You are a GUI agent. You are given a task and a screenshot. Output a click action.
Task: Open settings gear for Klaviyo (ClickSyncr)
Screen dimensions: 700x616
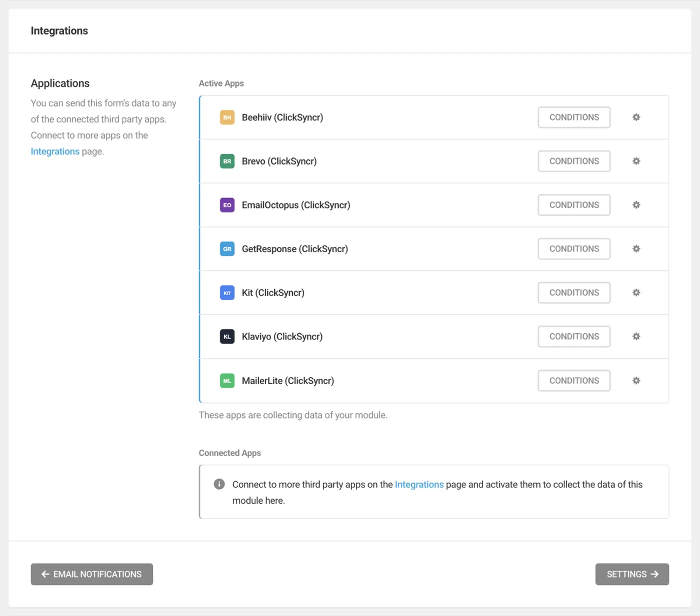636,336
